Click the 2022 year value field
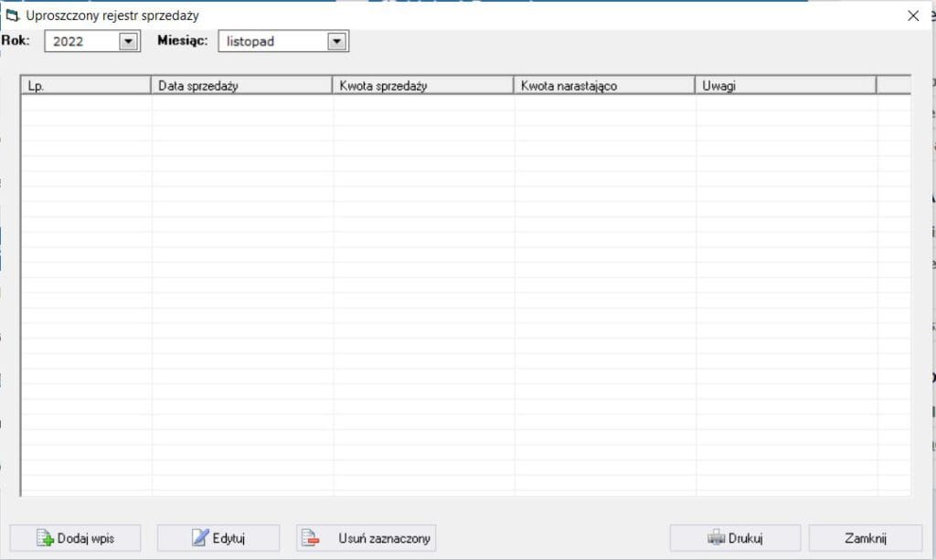936x560 pixels. [x=80, y=41]
